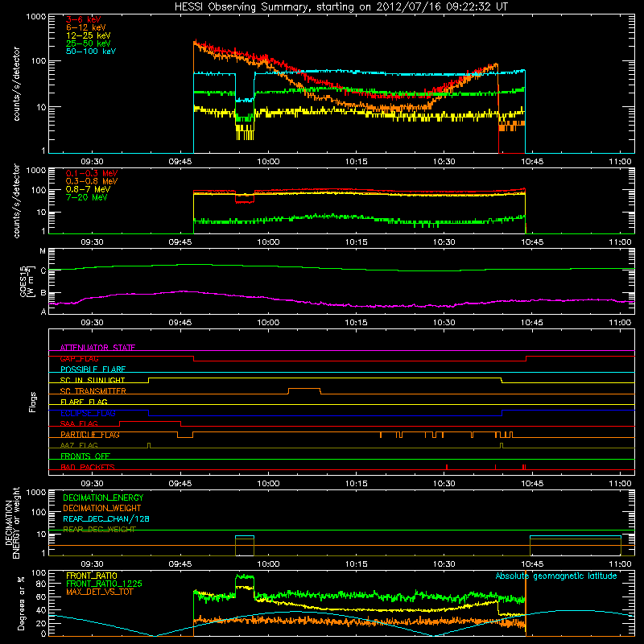The image size is (644, 644).
Task: Pick the AAZ_FLAG label
Action: click(79, 445)
